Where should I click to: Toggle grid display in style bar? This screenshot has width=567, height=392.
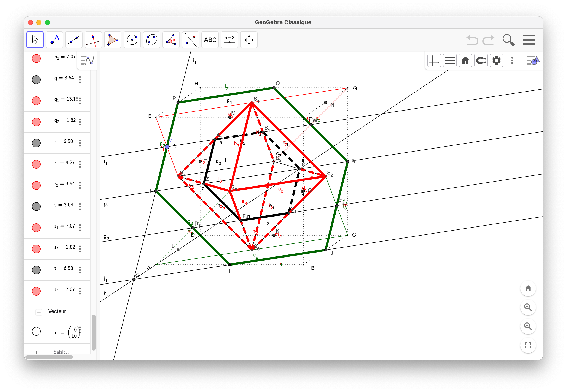(449, 60)
